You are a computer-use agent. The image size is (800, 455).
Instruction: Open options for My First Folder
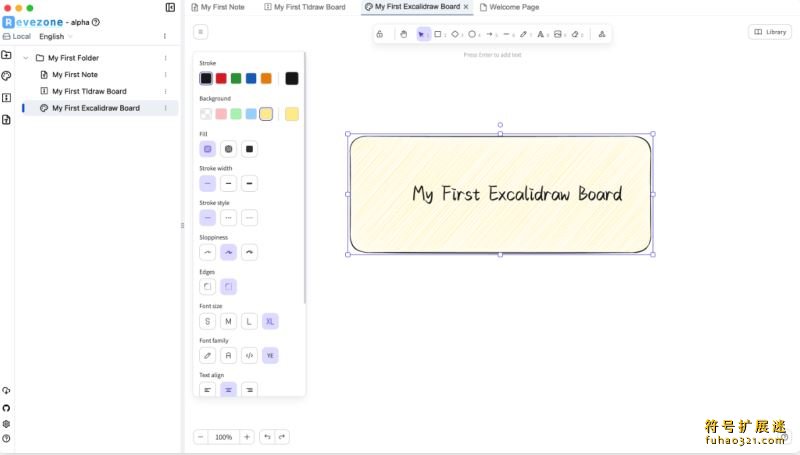point(165,58)
